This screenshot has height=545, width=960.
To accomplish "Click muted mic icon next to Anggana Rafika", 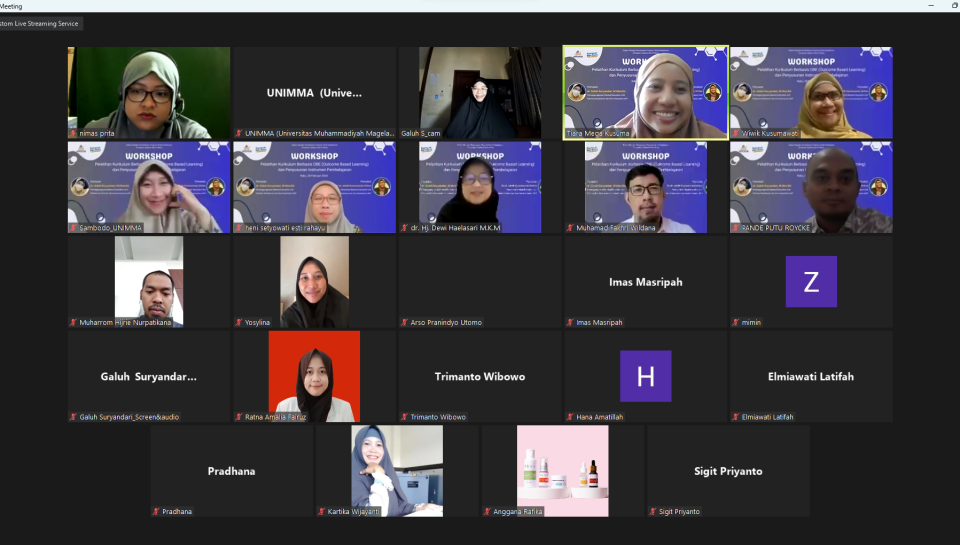I will point(487,512).
